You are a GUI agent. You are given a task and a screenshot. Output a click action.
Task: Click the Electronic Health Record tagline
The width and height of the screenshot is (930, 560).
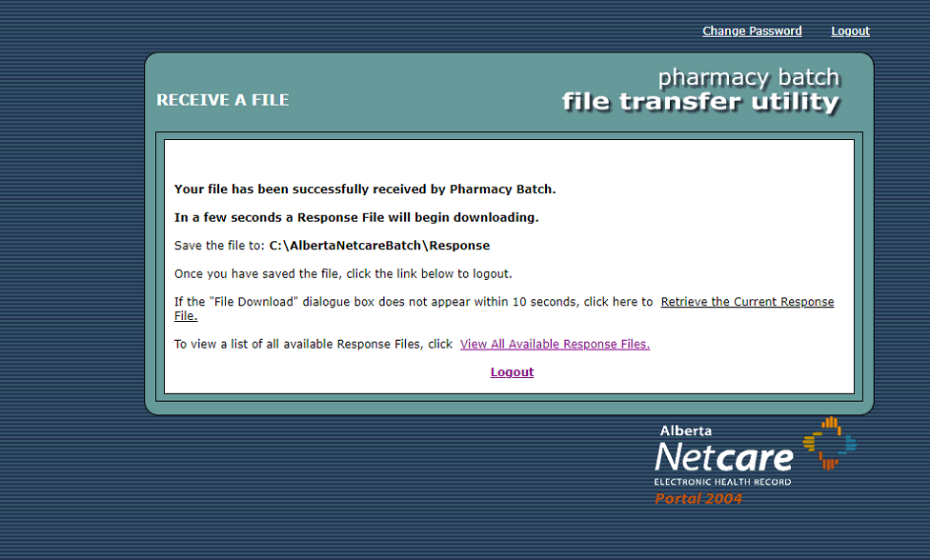[722, 482]
